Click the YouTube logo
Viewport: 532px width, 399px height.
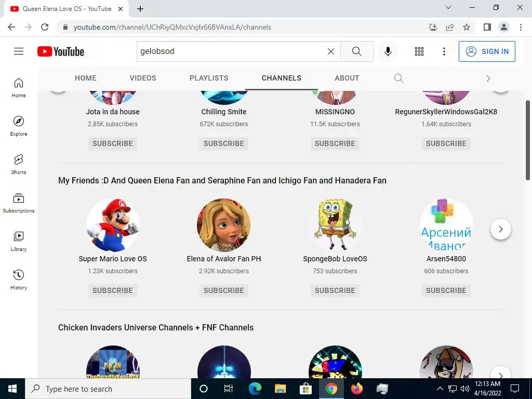tap(61, 51)
